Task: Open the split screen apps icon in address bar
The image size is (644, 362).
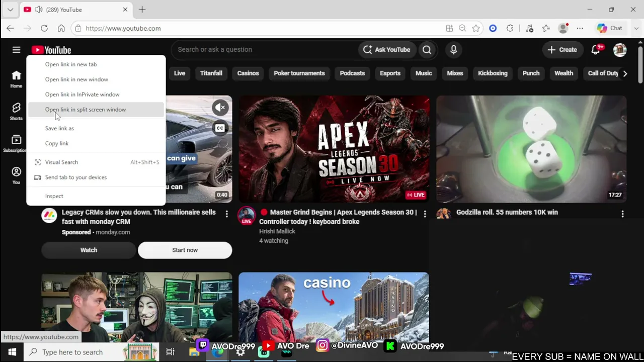Action: click(x=449, y=28)
